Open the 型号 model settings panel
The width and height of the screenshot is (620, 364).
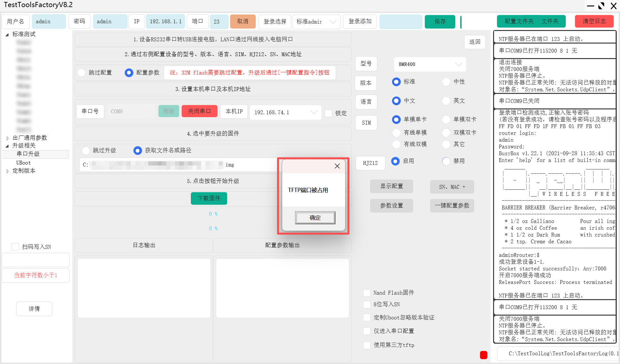tap(366, 64)
